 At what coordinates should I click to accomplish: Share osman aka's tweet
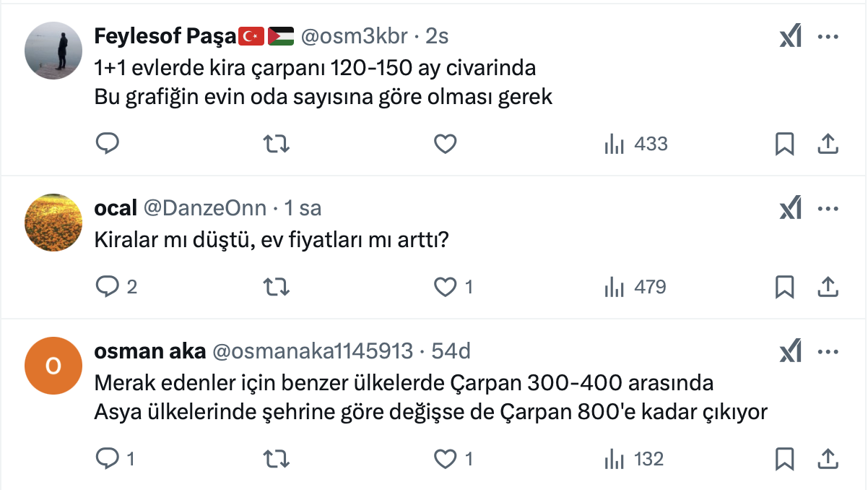click(x=827, y=458)
